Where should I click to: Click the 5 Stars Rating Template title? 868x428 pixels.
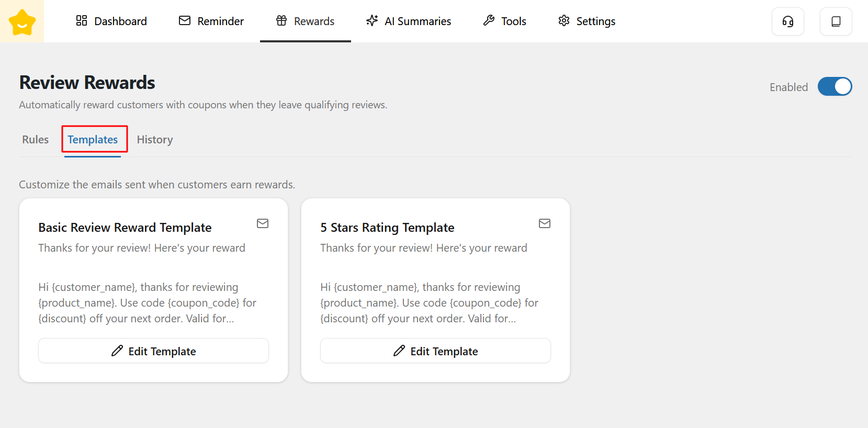click(x=387, y=228)
